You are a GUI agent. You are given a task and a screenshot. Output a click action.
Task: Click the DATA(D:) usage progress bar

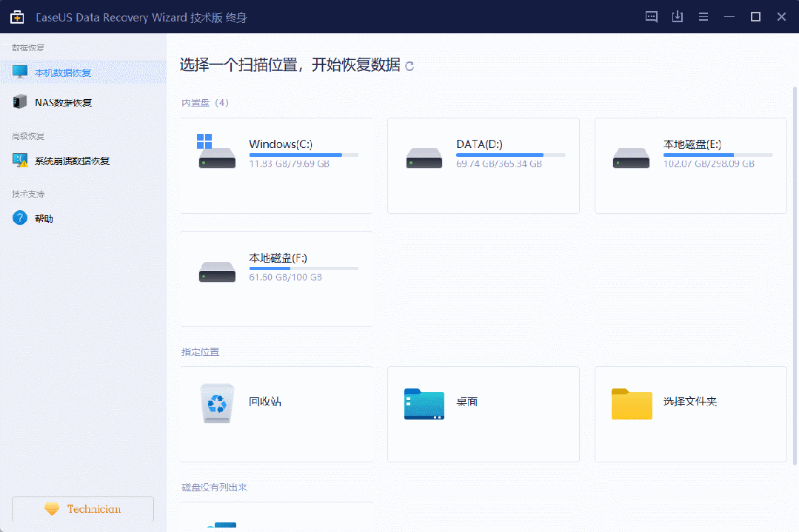[511, 155]
